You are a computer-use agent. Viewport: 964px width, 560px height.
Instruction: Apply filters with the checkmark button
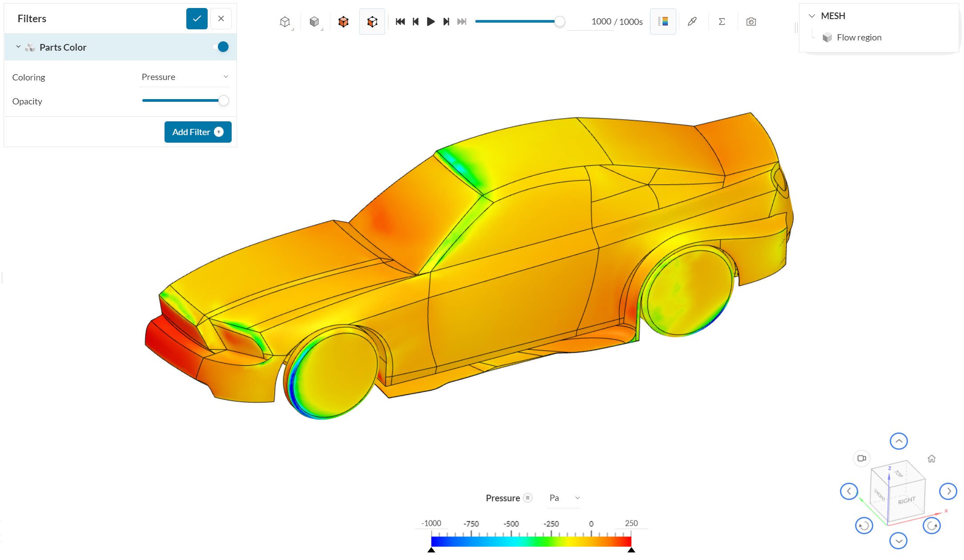tap(197, 19)
